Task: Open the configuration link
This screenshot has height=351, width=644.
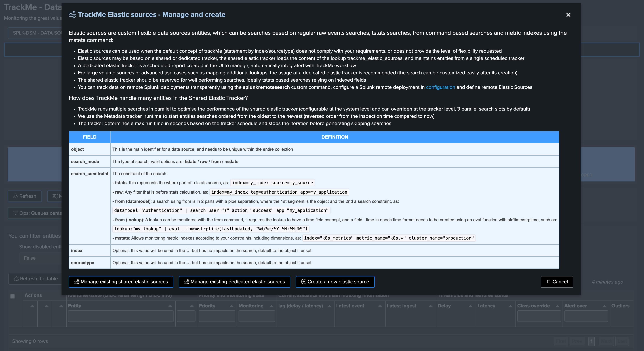Action: tap(441, 87)
